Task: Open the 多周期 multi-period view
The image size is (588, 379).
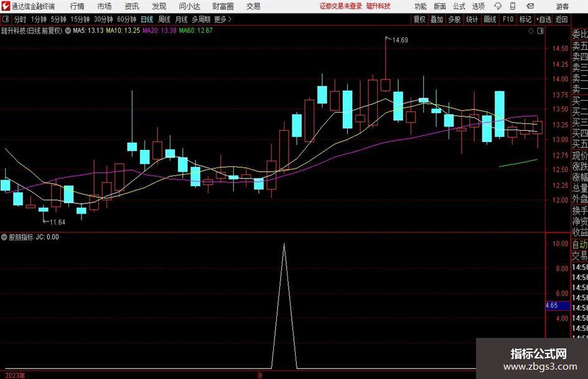Action: (200, 19)
